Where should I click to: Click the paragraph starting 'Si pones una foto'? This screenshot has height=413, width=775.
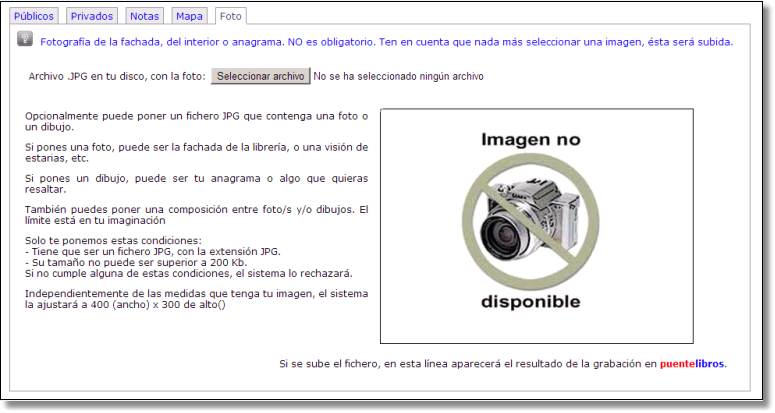[196, 153]
